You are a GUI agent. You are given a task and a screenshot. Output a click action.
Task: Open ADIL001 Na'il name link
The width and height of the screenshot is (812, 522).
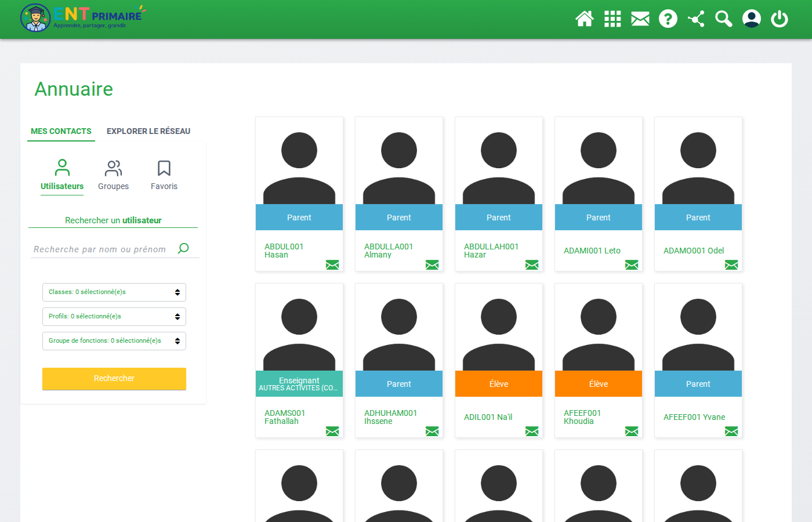488,417
